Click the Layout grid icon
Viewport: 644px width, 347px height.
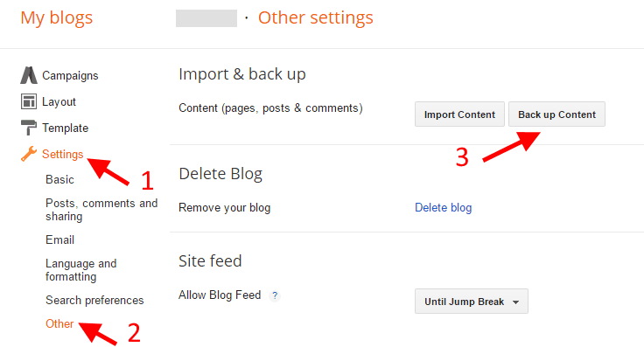pyautogui.click(x=29, y=101)
